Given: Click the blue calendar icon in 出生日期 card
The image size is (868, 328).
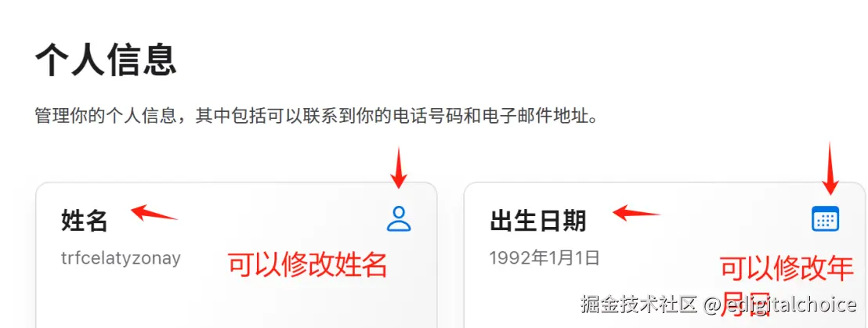Looking at the screenshot, I should (826, 218).
